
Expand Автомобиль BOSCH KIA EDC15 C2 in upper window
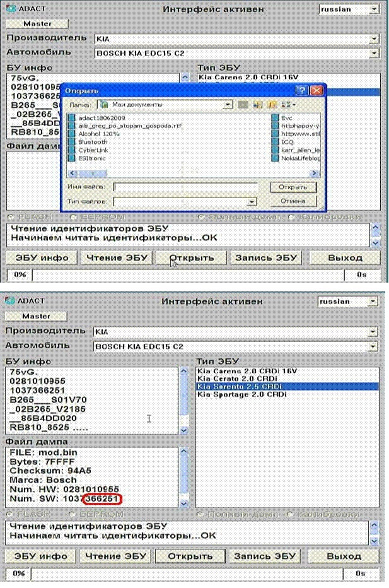coord(374,53)
